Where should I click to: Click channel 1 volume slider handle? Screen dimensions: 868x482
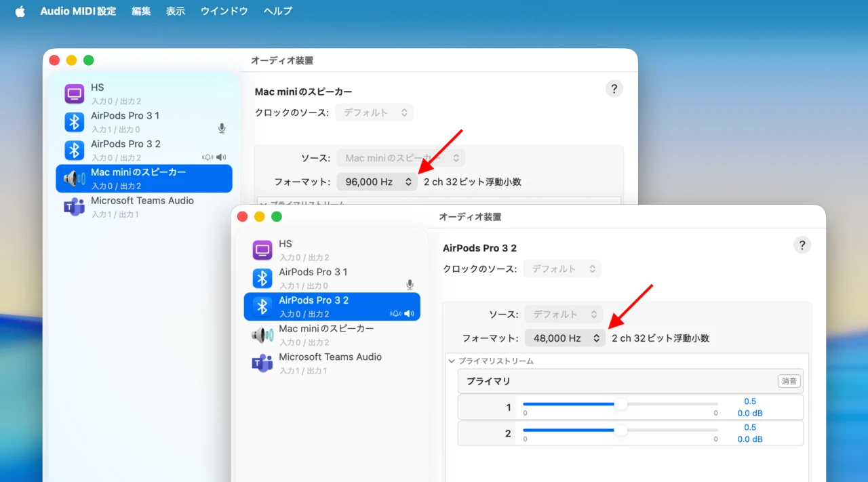[x=620, y=403]
